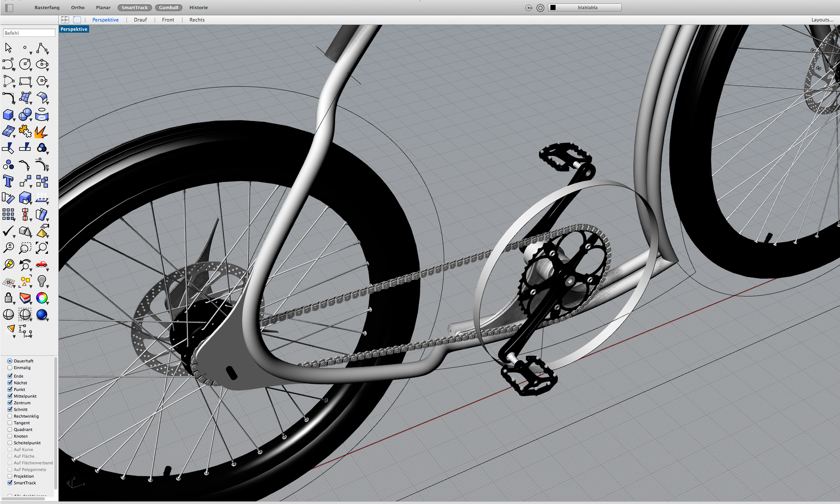The width and height of the screenshot is (840, 504).
Task: Select the Trim tool
Action: click(x=8, y=148)
